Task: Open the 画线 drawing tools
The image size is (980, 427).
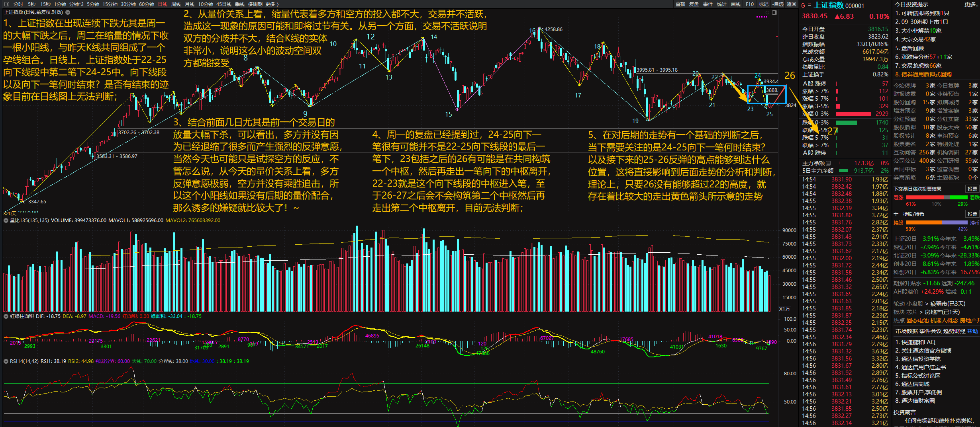Action: click(x=736, y=4)
